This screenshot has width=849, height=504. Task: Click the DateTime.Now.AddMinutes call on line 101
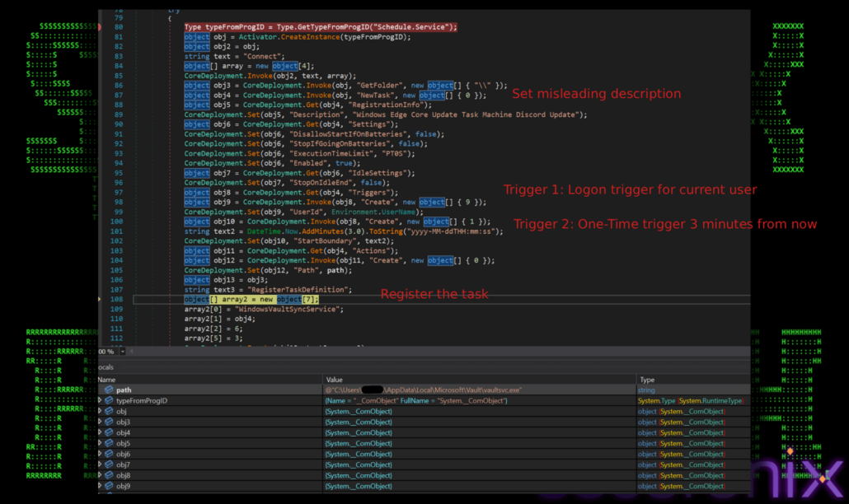tap(305, 231)
